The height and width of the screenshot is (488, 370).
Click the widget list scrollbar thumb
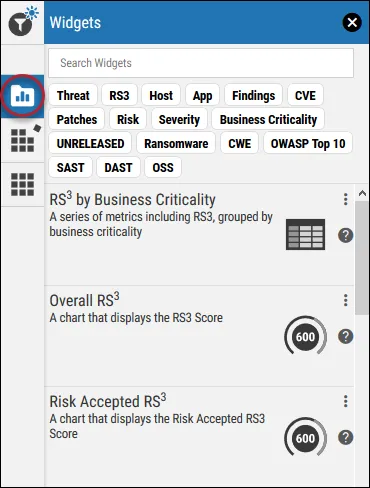tap(362, 257)
